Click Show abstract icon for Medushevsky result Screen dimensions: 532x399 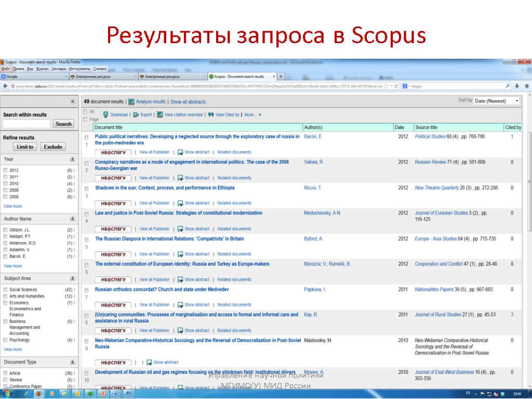tap(180, 229)
